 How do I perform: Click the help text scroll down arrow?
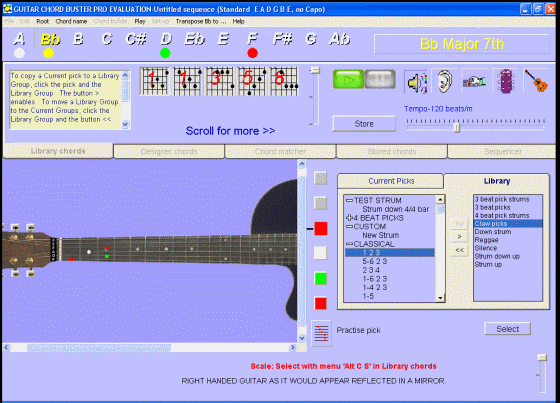click(x=125, y=124)
